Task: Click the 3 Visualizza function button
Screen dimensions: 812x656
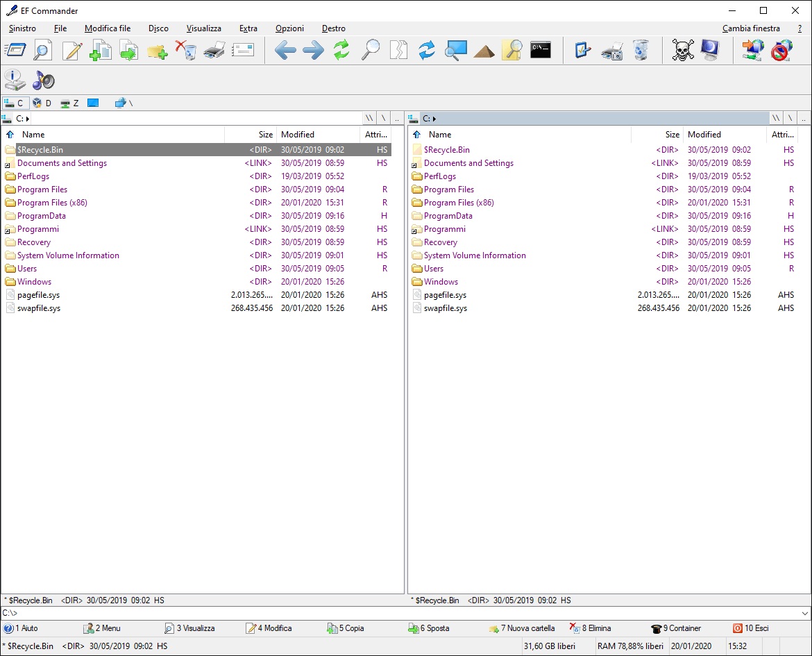Action: [x=190, y=628]
